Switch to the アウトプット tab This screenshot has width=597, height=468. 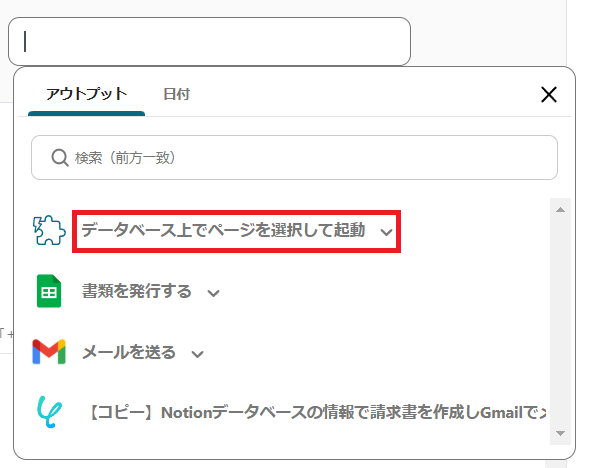tap(86, 94)
